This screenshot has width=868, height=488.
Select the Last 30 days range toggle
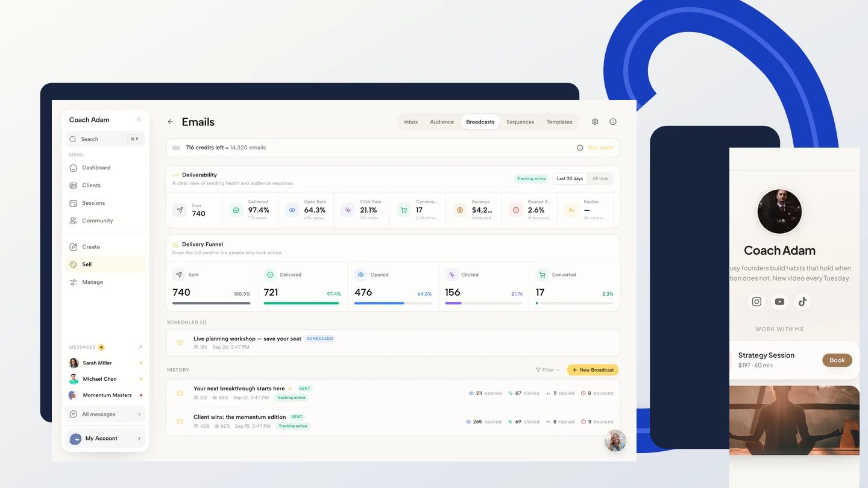570,178
